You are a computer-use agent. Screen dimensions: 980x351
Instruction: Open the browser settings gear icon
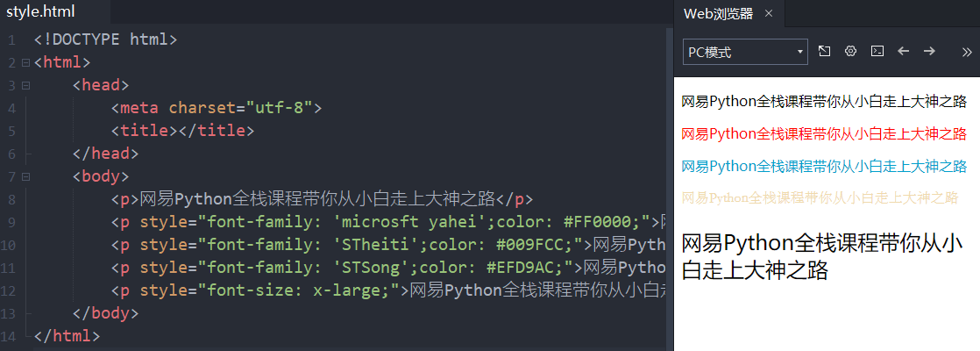coord(850,52)
